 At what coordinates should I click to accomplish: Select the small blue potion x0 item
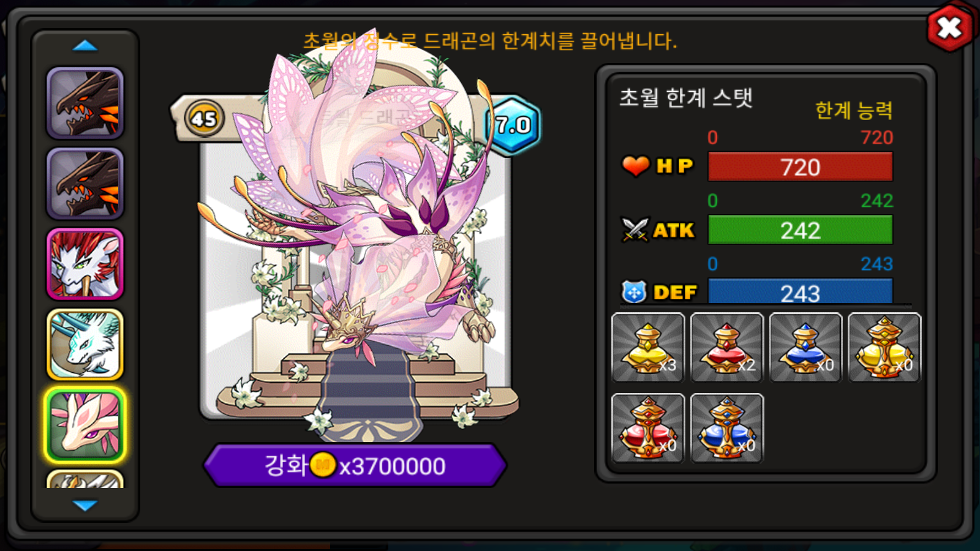pos(805,348)
